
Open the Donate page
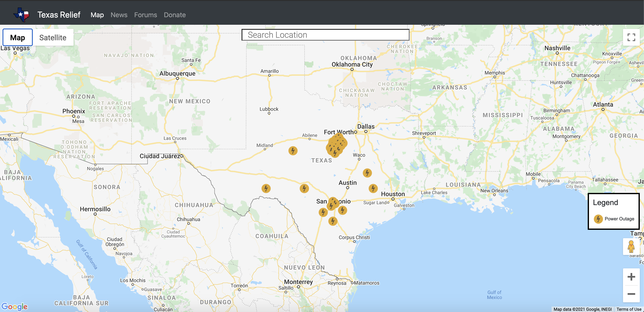(x=175, y=15)
